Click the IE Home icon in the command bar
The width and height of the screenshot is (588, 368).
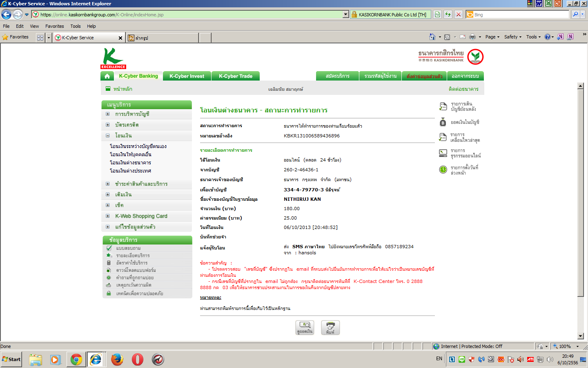[432, 37]
